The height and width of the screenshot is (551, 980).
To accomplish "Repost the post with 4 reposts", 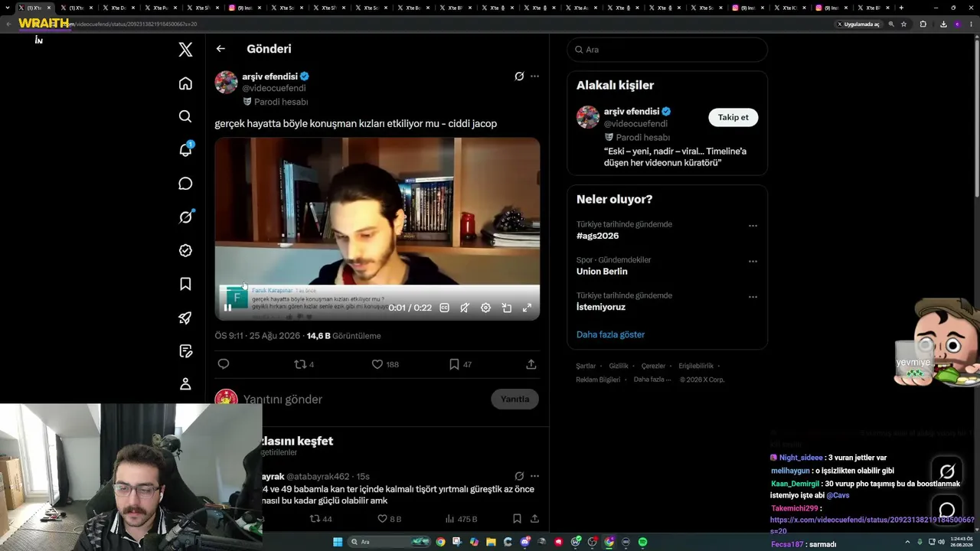I will (x=304, y=364).
